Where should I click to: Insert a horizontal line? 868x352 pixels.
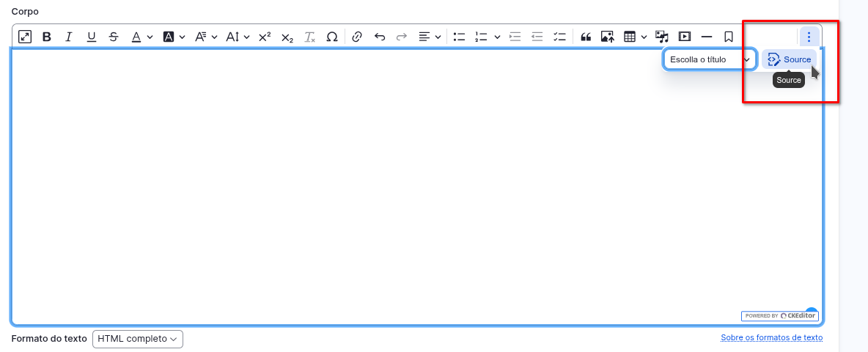click(707, 37)
